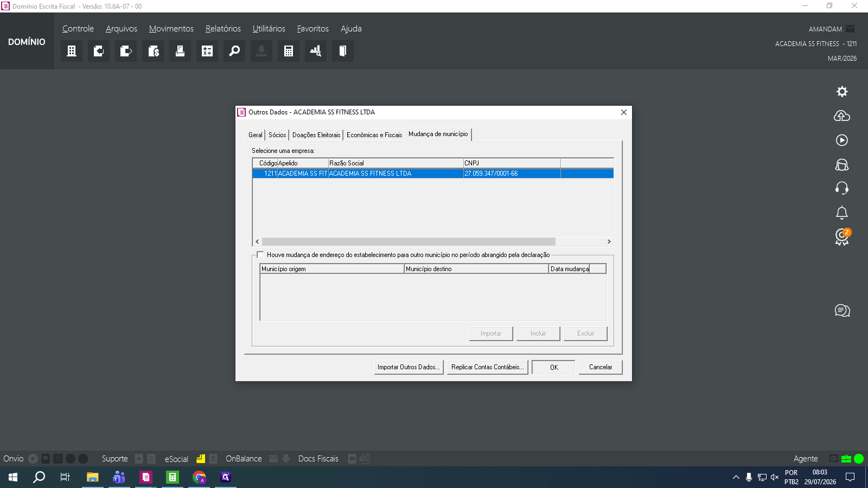Switch to the Doações Eleitorais tab
The width and height of the screenshot is (868, 488).
316,135
